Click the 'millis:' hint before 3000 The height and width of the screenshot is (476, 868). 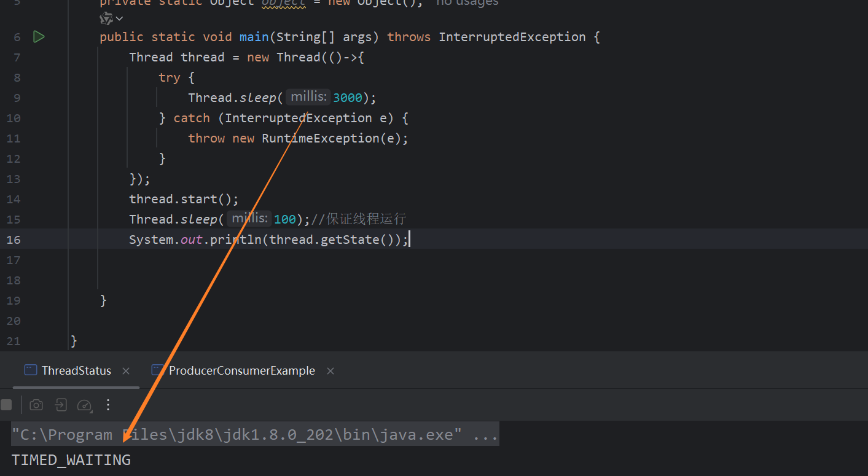308,97
